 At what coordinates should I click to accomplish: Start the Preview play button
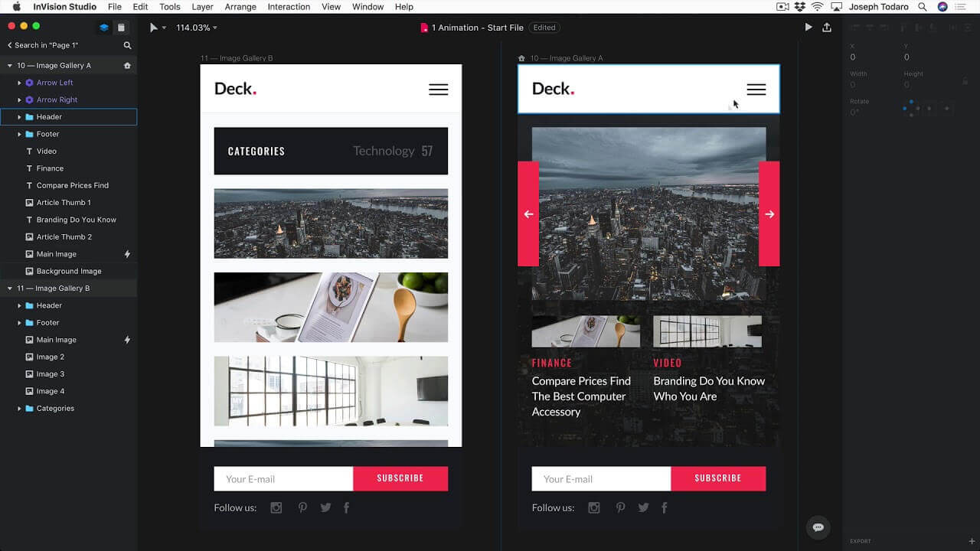click(808, 27)
